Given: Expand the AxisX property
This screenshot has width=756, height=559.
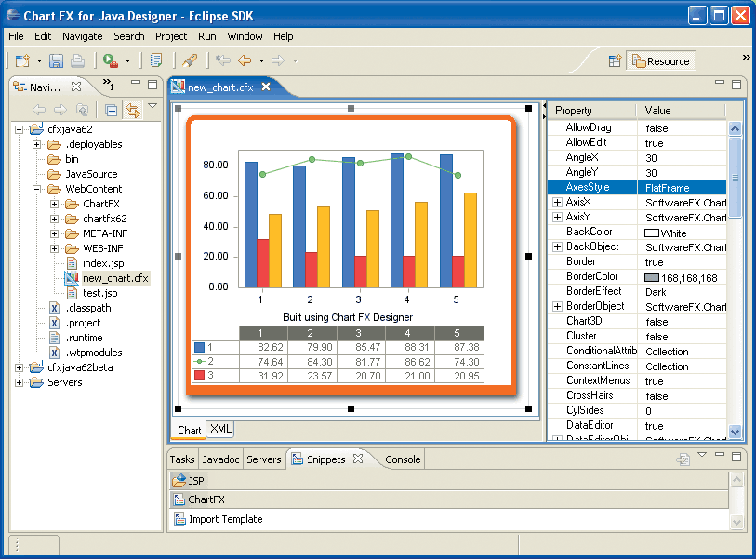Looking at the screenshot, I should pos(557,202).
